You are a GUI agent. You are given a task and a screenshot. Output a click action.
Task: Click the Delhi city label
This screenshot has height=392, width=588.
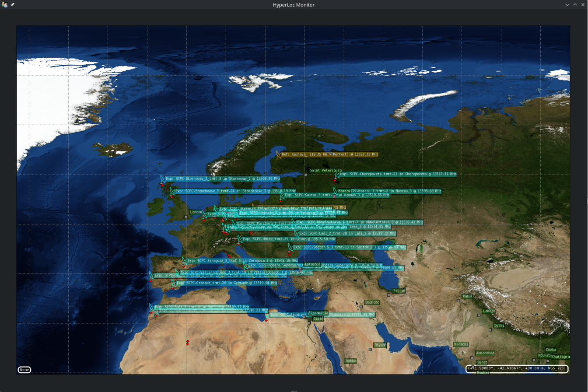[499, 325]
